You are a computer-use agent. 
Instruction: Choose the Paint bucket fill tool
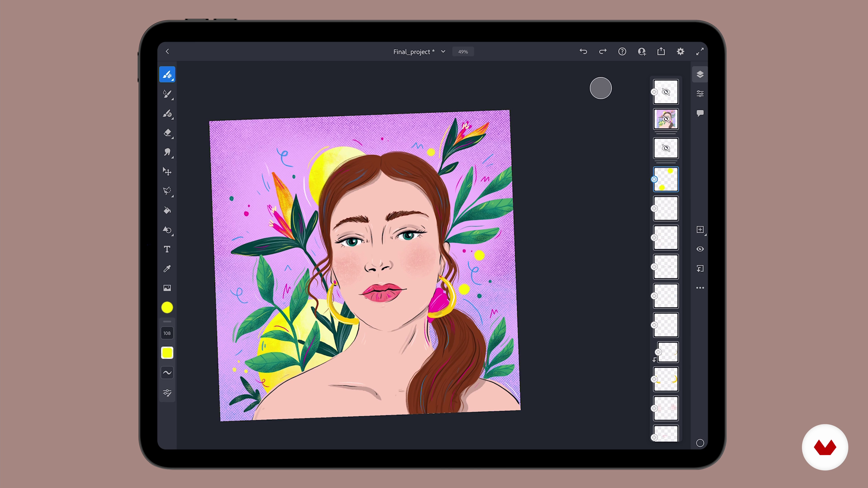(167, 211)
